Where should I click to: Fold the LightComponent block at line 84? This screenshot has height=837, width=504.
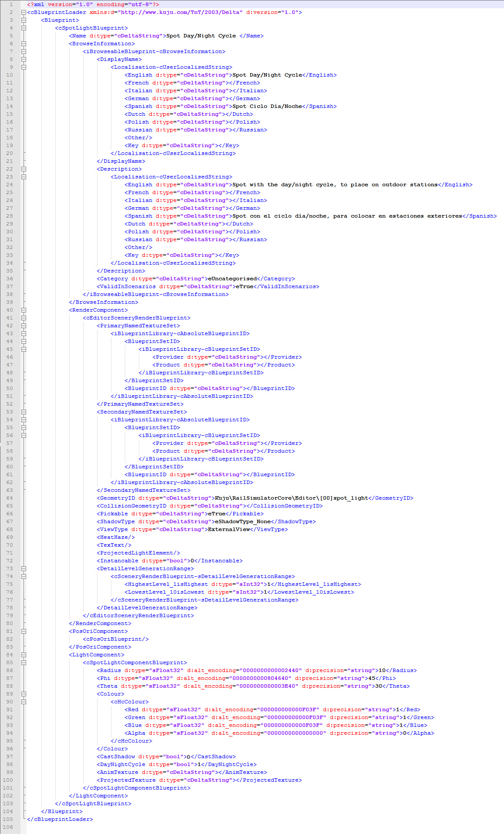tap(24, 655)
